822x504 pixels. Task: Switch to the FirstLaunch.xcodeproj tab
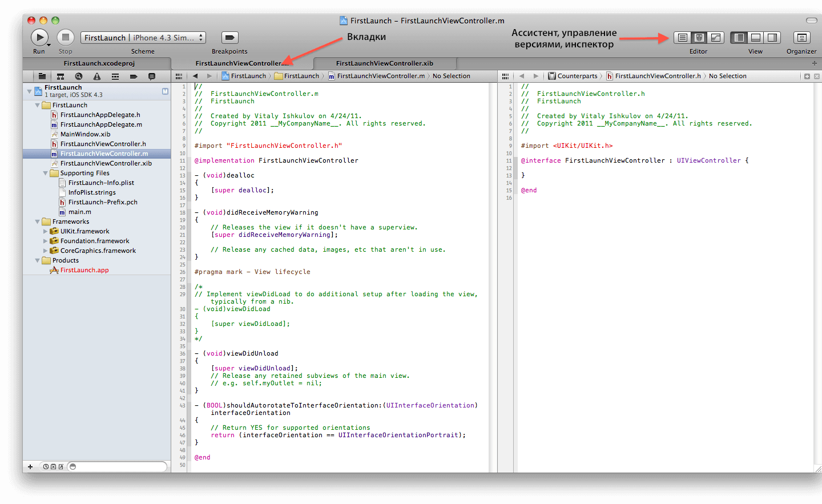point(99,63)
